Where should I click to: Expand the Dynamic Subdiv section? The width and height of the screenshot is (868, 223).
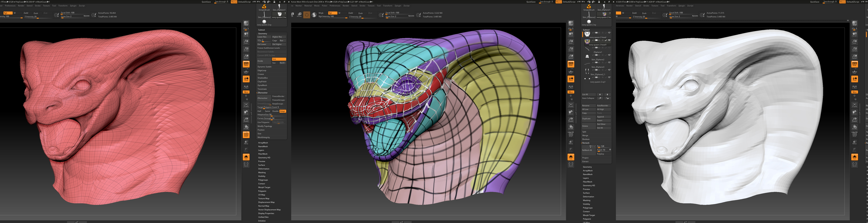point(264,67)
